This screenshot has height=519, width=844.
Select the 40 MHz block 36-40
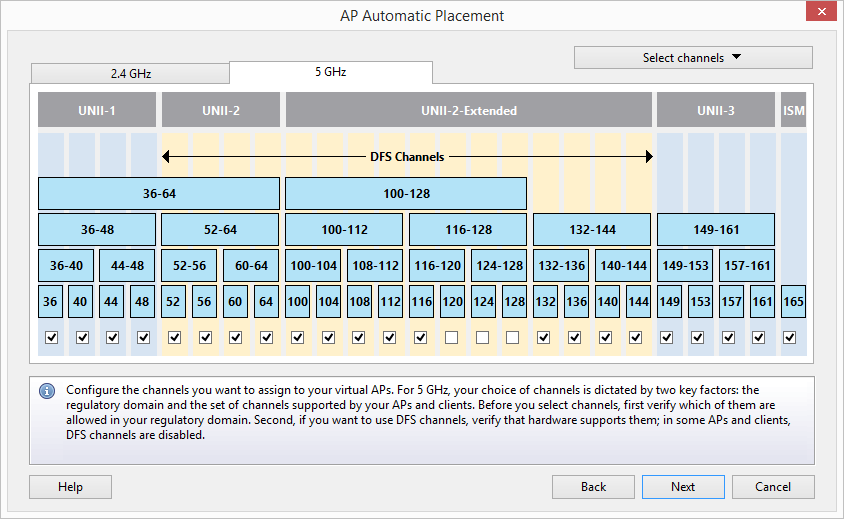[x=66, y=265]
